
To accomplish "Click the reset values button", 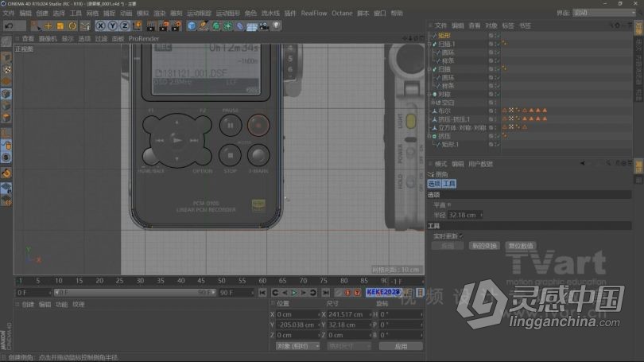I will [x=521, y=246].
